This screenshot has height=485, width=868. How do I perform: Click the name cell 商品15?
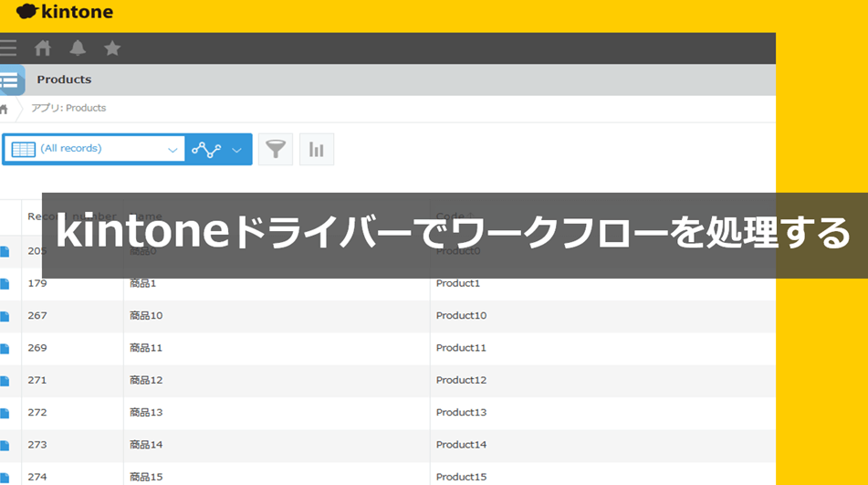[146, 477]
